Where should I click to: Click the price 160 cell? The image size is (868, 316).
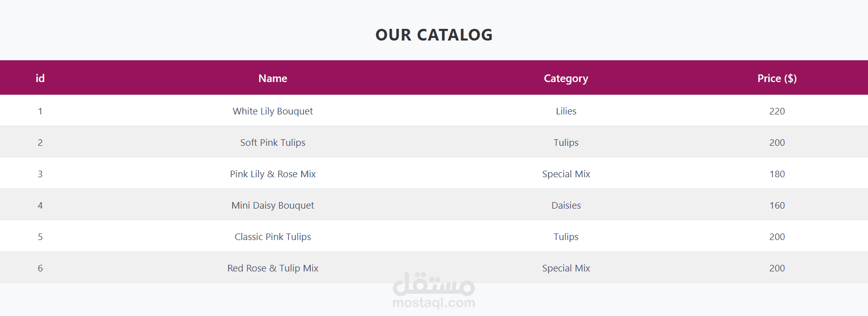777,205
